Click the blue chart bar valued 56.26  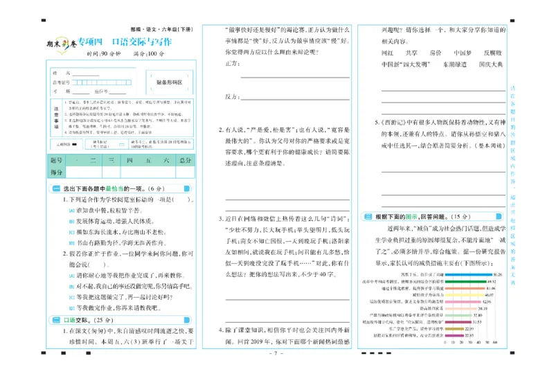pos(469,275)
